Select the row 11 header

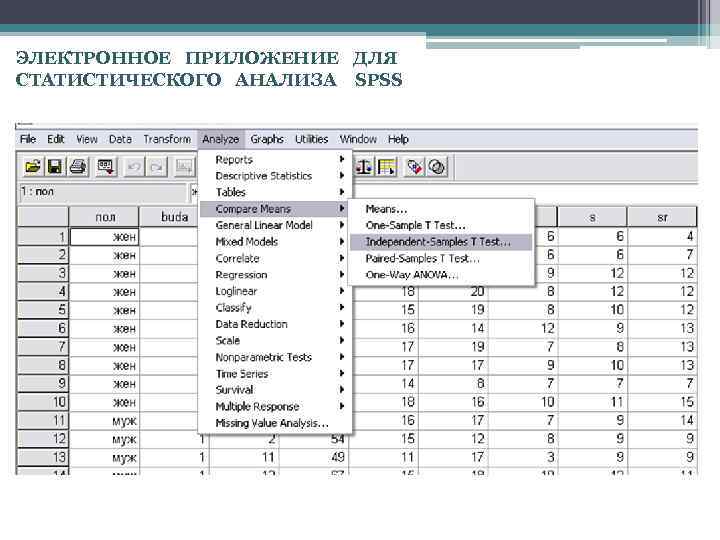coord(43,421)
